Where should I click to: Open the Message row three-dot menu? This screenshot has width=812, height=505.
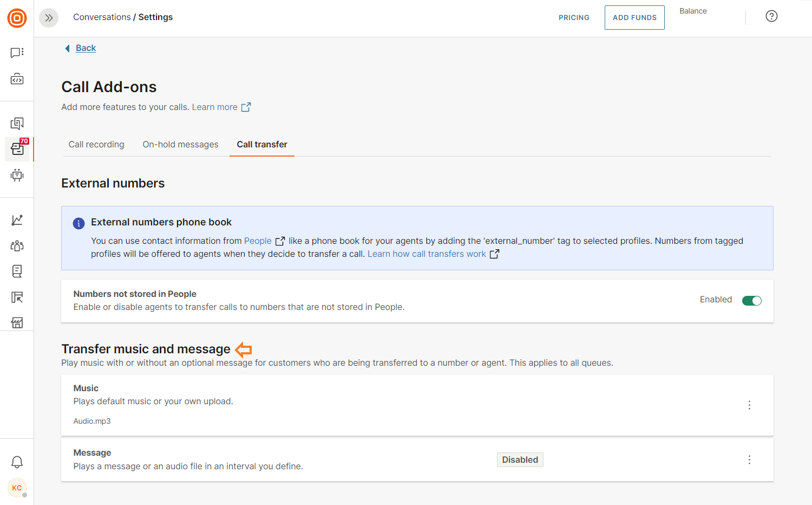749,460
